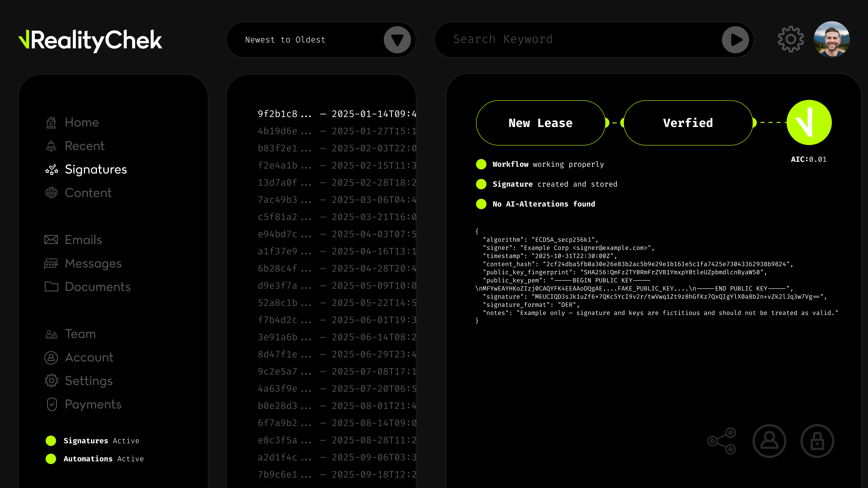Open the settings gear in the header
Image resolution: width=868 pixels, height=488 pixels.
coord(790,39)
